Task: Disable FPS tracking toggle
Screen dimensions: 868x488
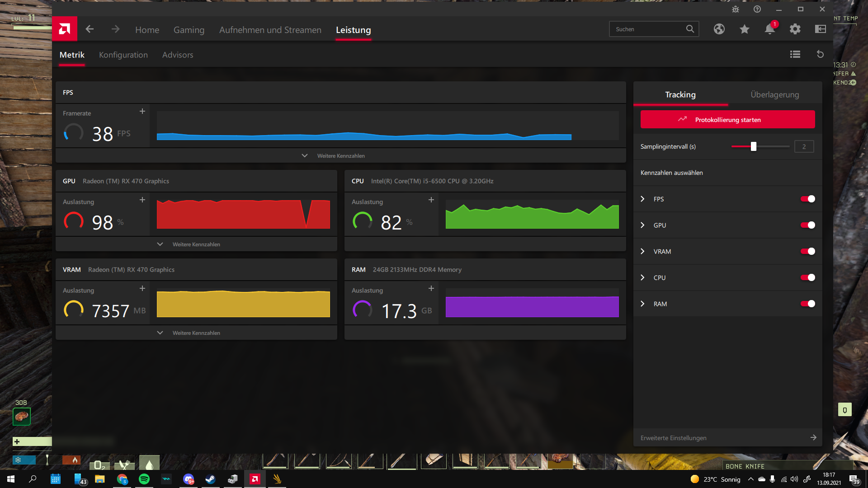Action: point(807,199)
